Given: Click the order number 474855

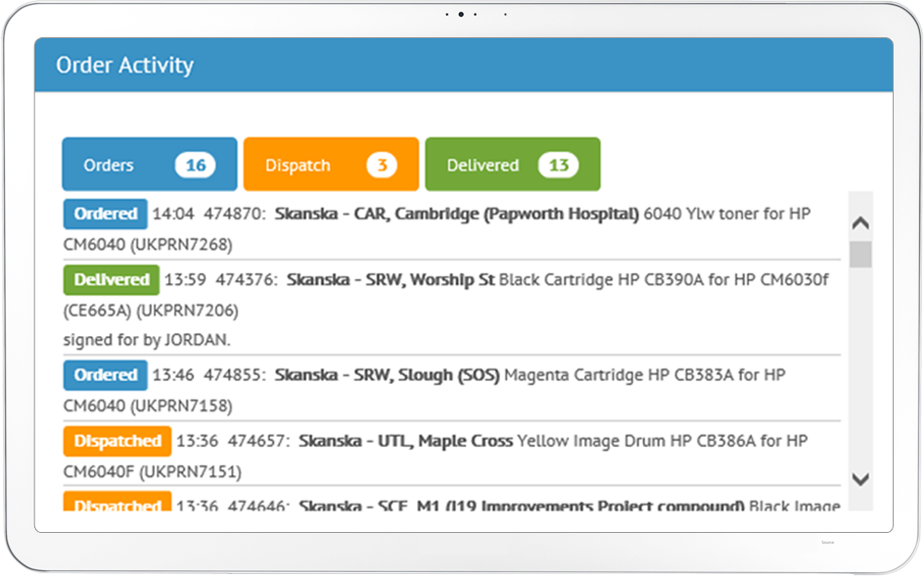Looking at the screenshot, I should coord(235,375).
